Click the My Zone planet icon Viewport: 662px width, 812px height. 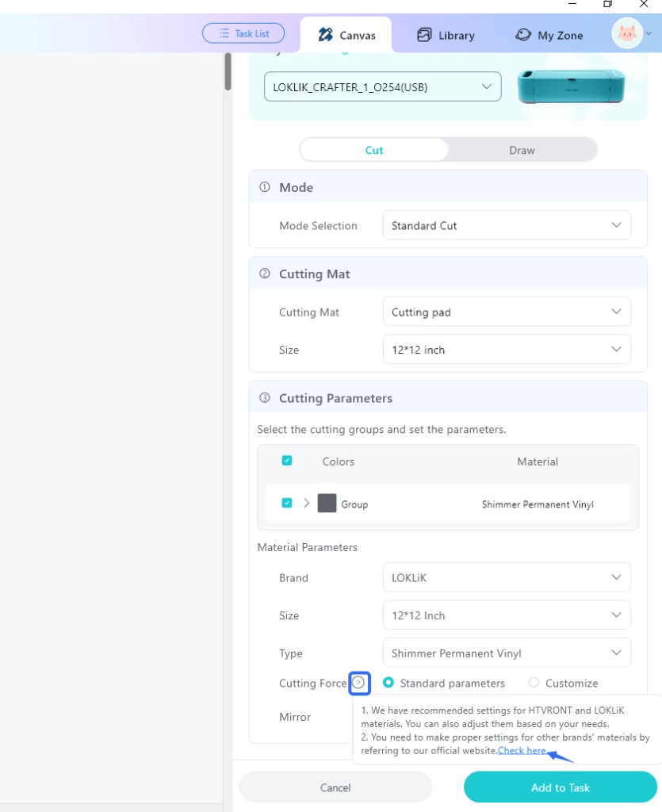(523, 35)
